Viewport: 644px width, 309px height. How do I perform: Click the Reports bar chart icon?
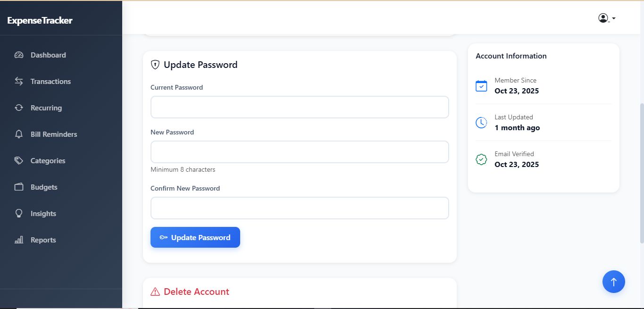click(19, 240)
